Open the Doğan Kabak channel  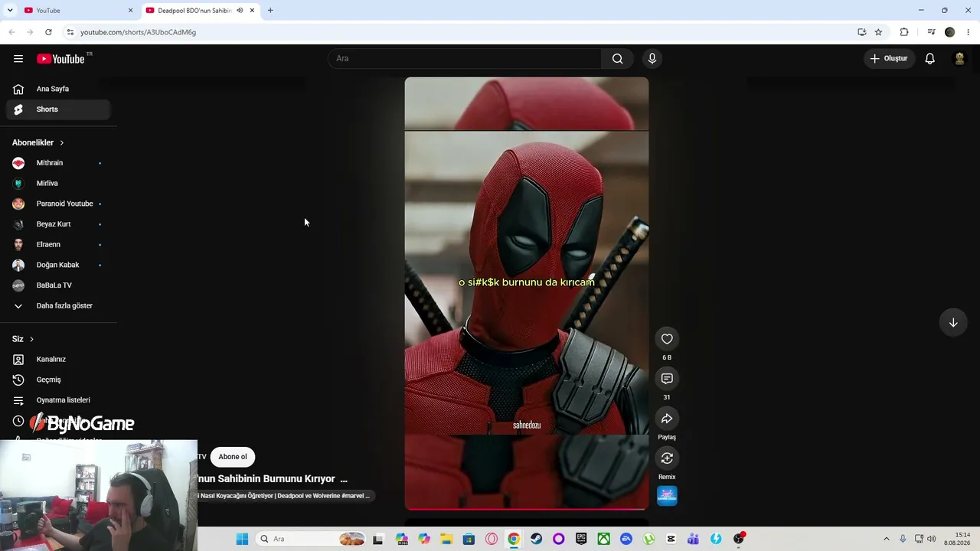point(58,265)
